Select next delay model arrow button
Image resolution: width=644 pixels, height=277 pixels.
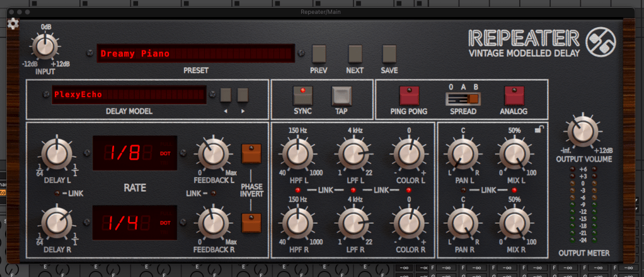point(243,95)
